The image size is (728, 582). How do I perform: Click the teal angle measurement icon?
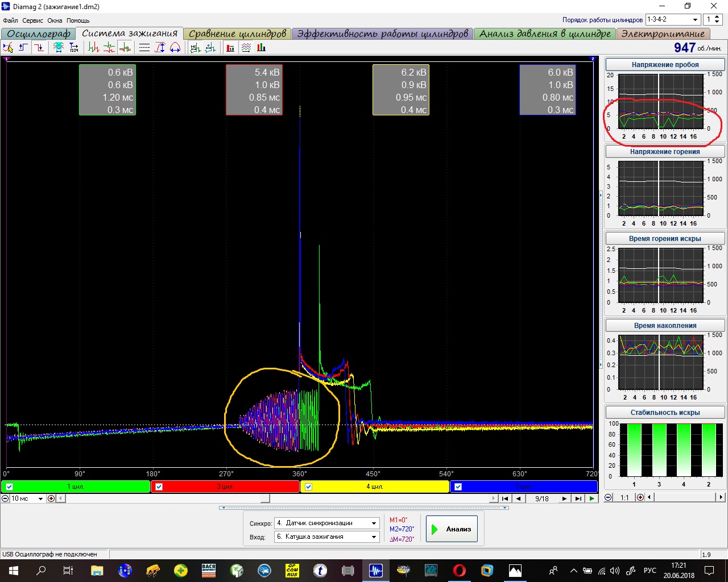(210, 48)
